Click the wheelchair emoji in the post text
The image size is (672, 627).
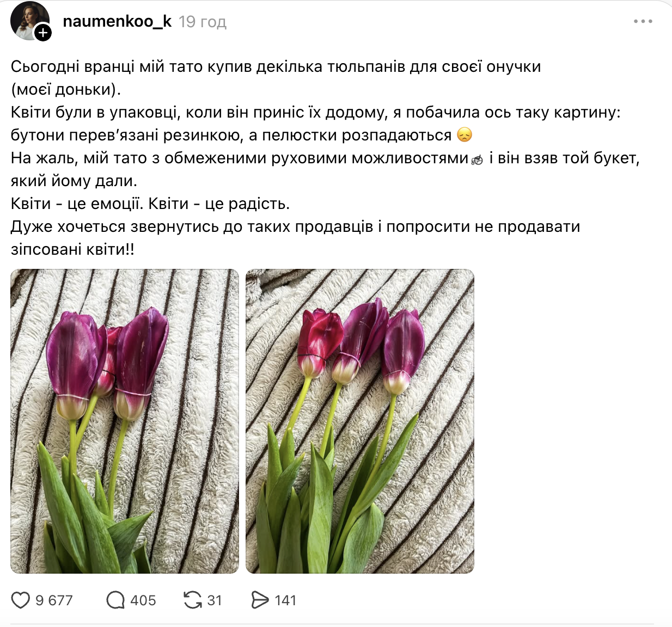coord(477,159)
